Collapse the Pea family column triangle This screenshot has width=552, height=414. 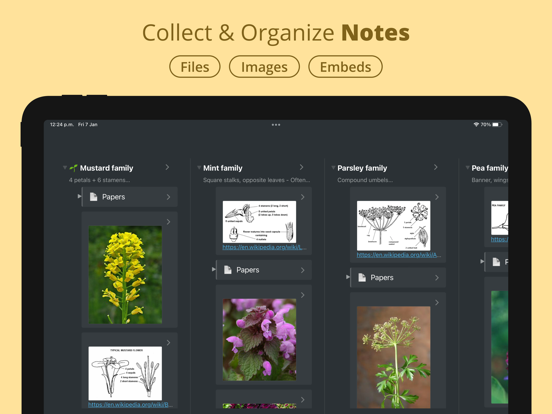click(467, 168)
